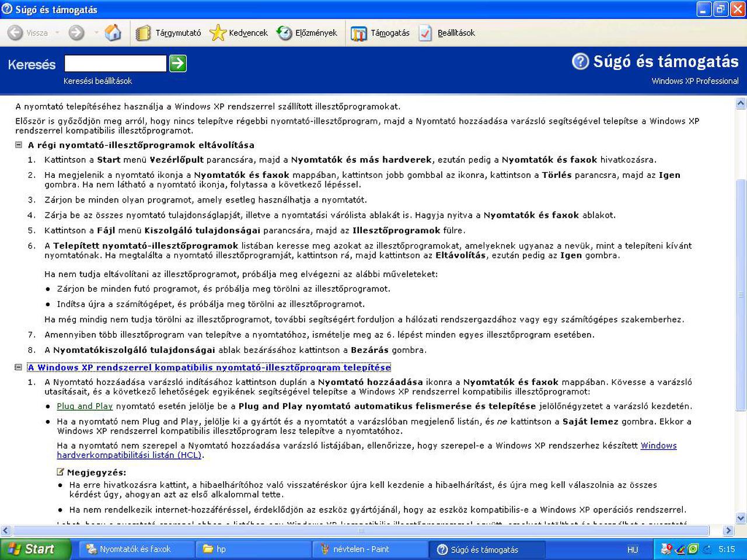Click the vertical scrollbar down arrow
747x560 pixels.
point(741,518)
